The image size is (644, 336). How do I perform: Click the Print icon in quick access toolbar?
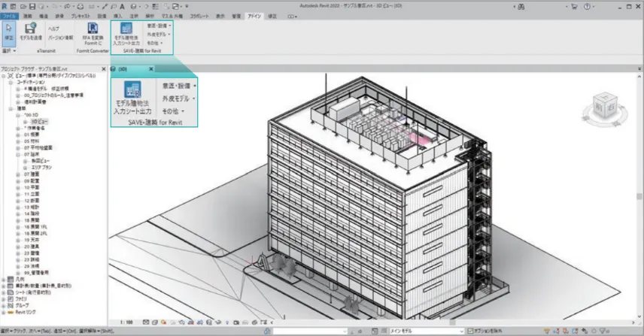pyautogui.click(x=79, y=5)
